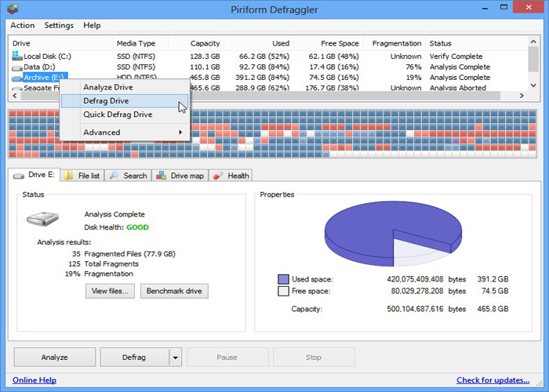This screenshot has width=549, height=392.
Task: Open the Help menu
Action: 92,25
